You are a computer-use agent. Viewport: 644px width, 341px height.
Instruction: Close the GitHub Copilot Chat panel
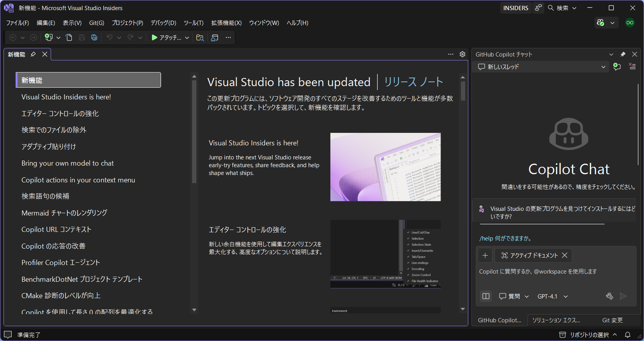coord(635,54)
